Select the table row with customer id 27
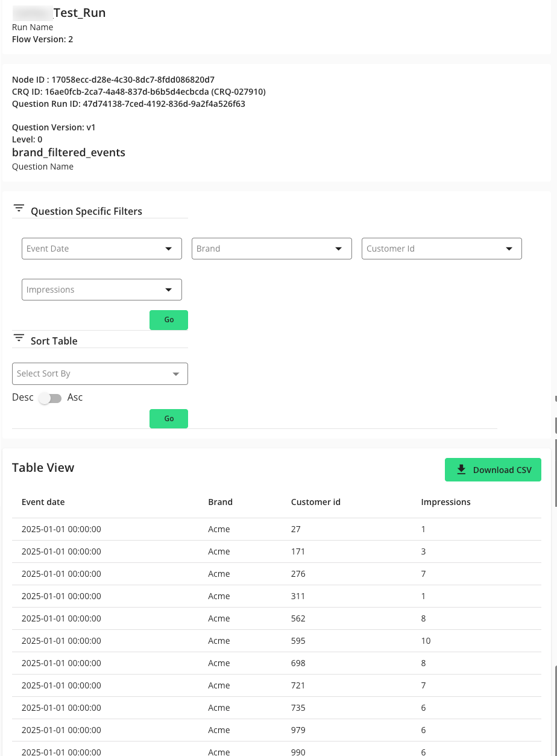This screenshot has height=756, width=557. [276, 529]
